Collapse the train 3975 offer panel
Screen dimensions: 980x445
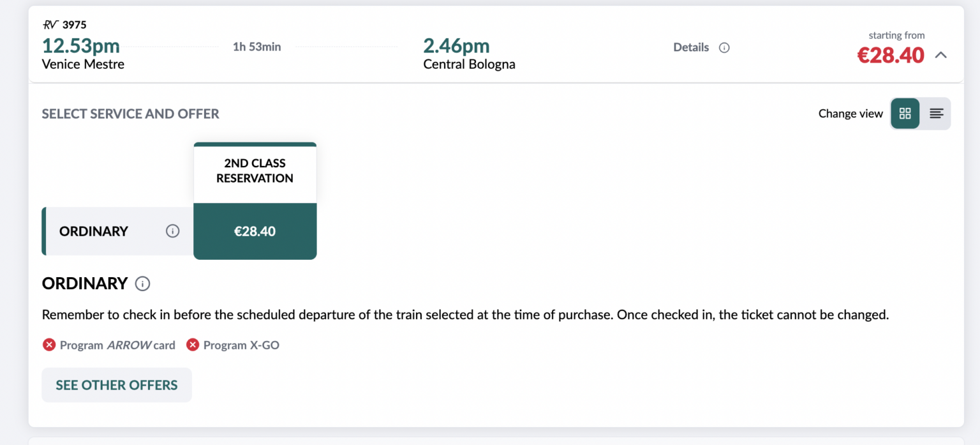[940, 56]
